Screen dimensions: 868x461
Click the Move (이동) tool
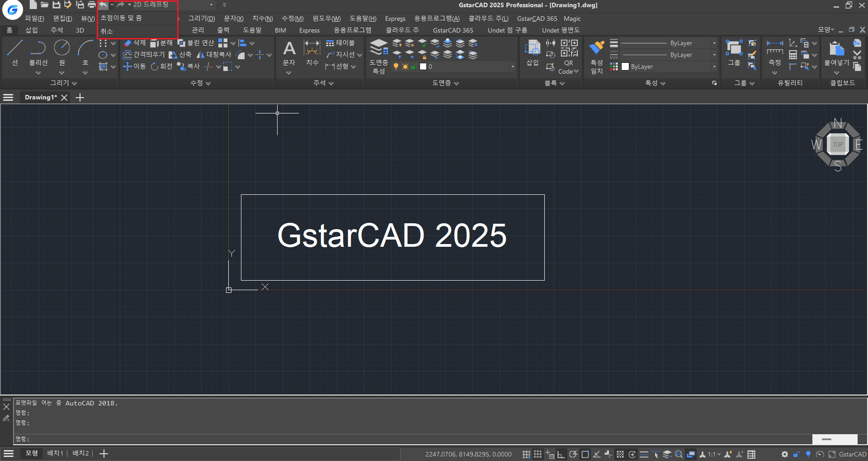point(135,66)
